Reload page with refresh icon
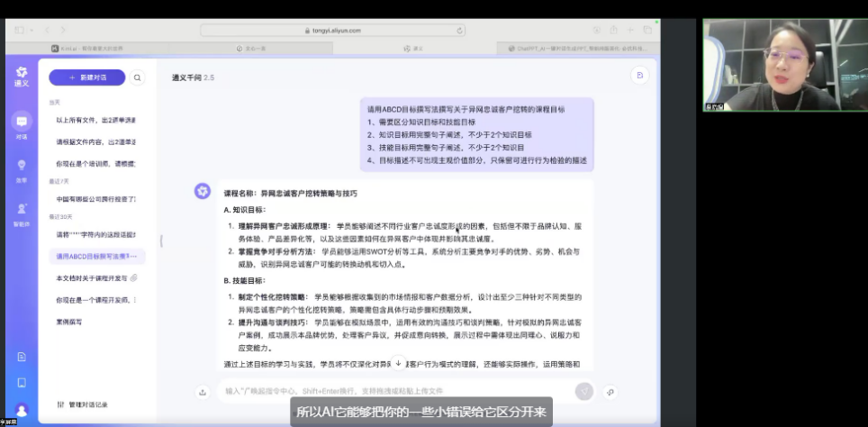 click(x=459, y=31)
